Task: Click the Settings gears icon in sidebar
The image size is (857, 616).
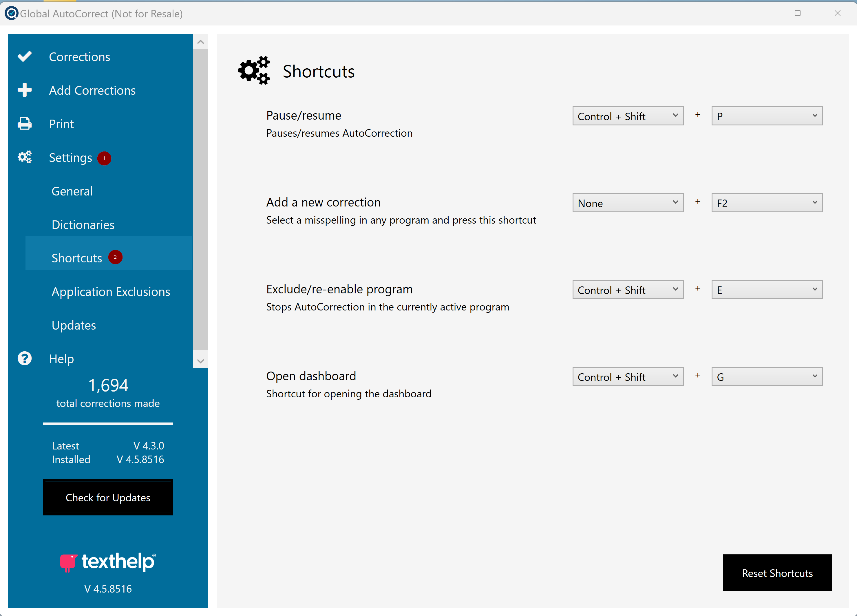Action: point(25,157)
